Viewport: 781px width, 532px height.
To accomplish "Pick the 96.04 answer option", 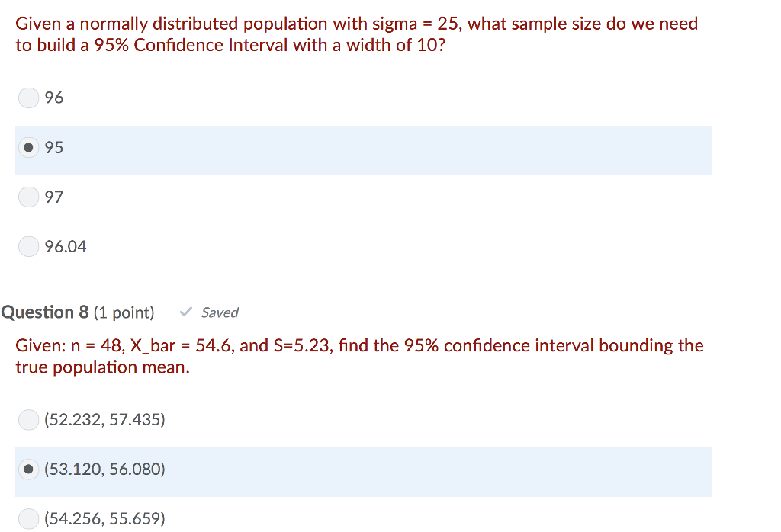I will (28, 245).
